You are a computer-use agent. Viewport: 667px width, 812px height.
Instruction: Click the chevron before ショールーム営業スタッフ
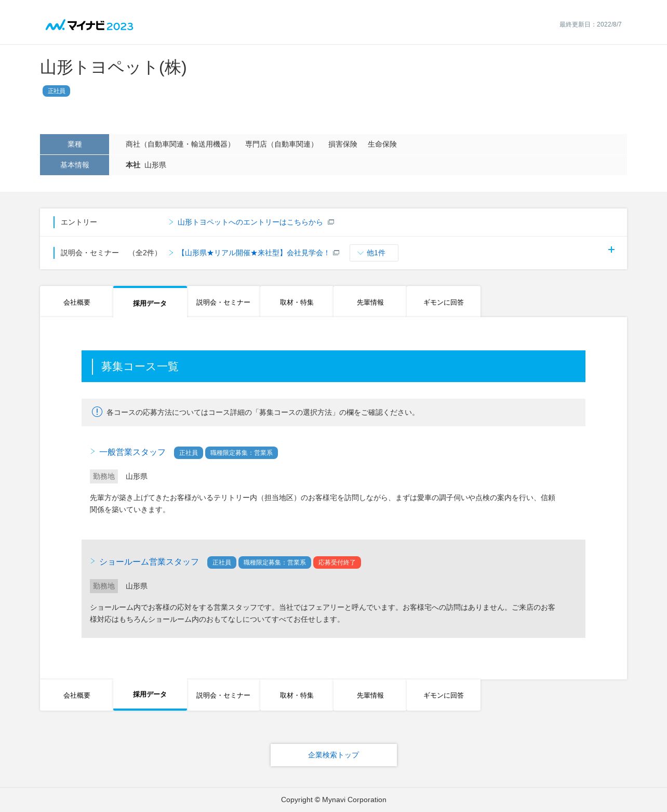92,561
